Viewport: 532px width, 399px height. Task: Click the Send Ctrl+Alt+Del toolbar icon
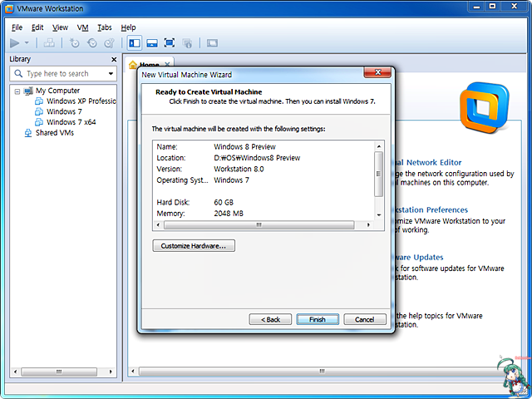[x=49, y=43]
